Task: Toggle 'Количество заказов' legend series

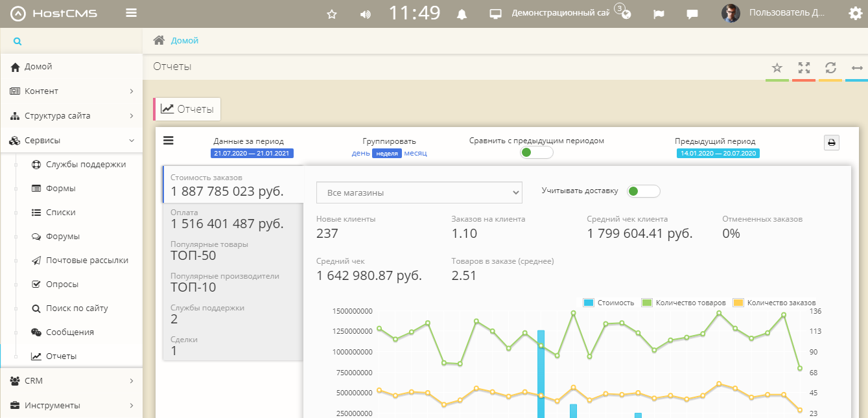Action: click(774, 303)
